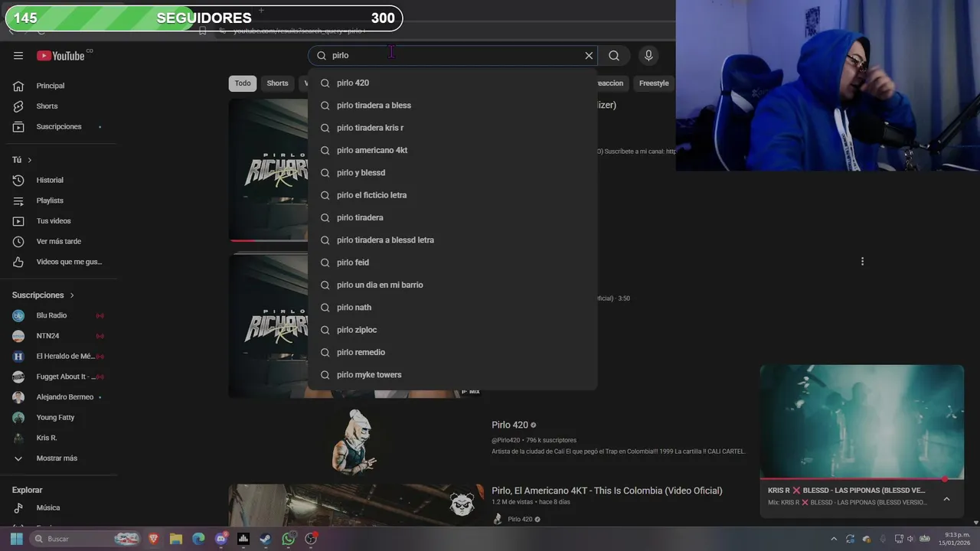This screenshot has height=551, width=980.
Task: Choose suggestion pirlo tiradera a blessd letra
Action: tap(452, 240)
